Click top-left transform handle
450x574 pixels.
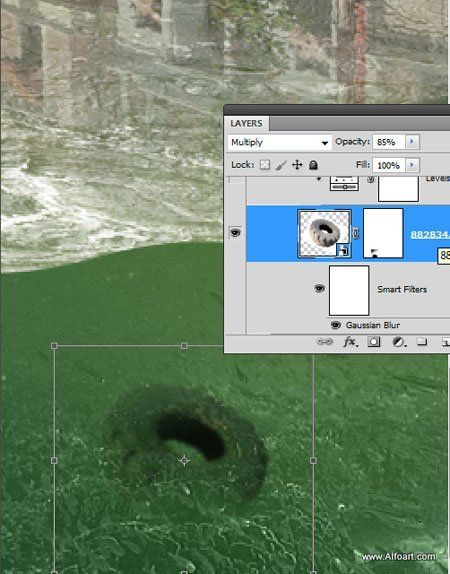[54, 346]
